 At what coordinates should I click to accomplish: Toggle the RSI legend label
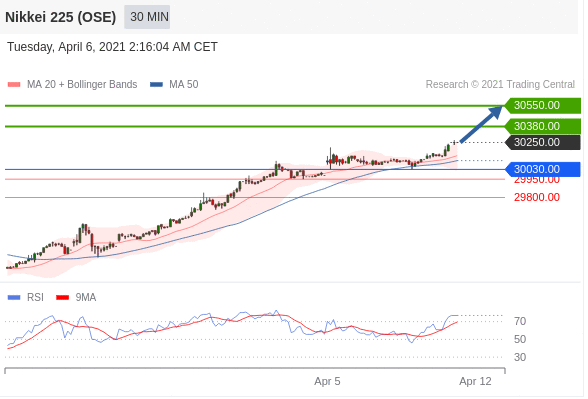[x=35, y=297]
